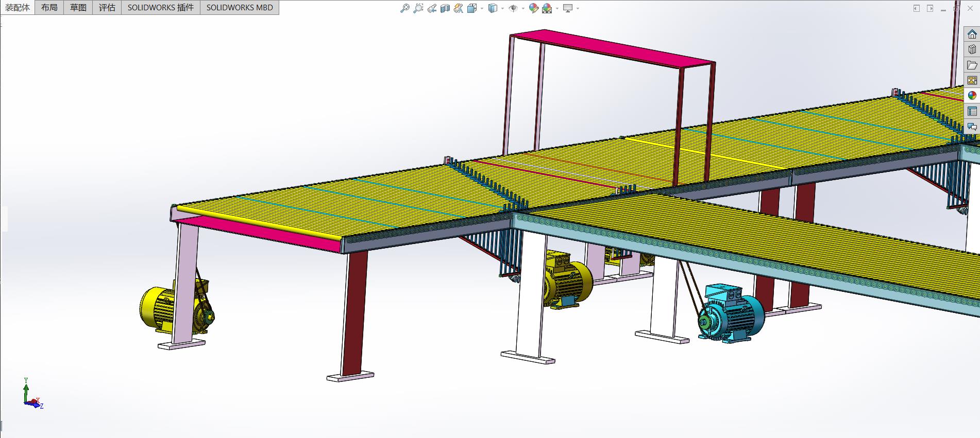Click the View Settings monitor icon
Viewport: 980px width, 438px height.
point(568,8)
